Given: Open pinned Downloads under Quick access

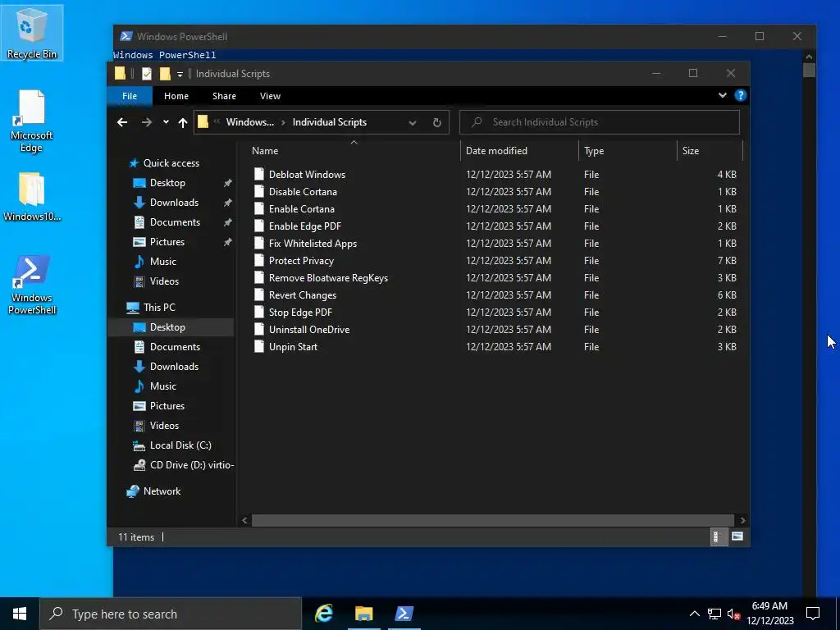Looking at the screenshot, I should tap(174, 203).
